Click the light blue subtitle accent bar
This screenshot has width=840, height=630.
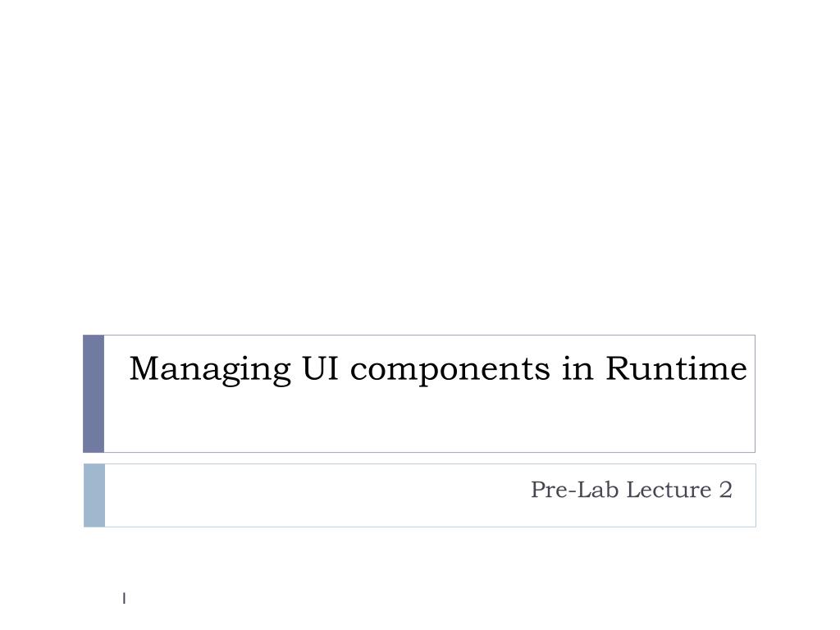94,495
